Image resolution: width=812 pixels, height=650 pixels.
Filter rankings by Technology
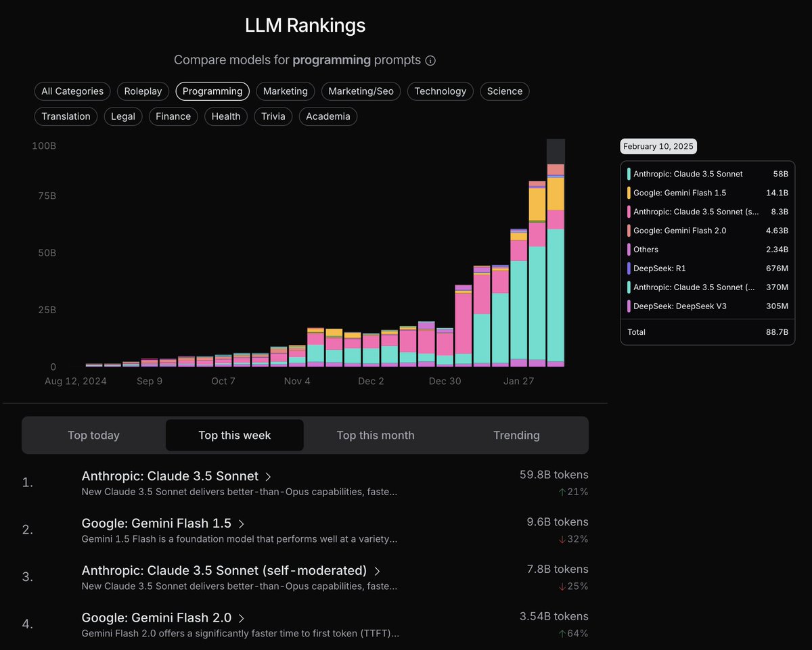click(441, 91)
